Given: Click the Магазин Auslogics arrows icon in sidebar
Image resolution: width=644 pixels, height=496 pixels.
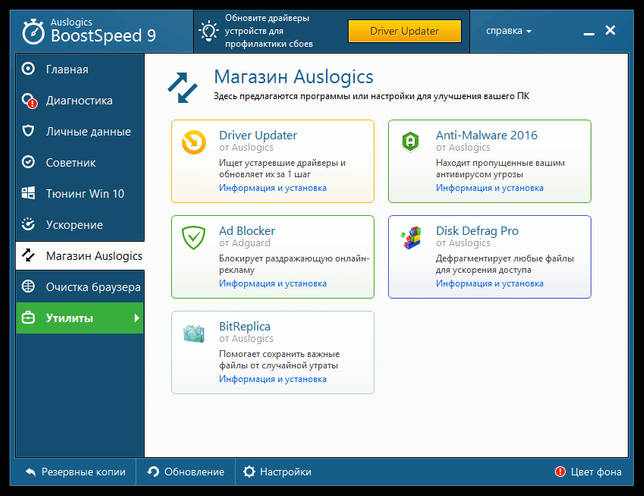Looking at the screenshot, I should (x=28, y=255).
